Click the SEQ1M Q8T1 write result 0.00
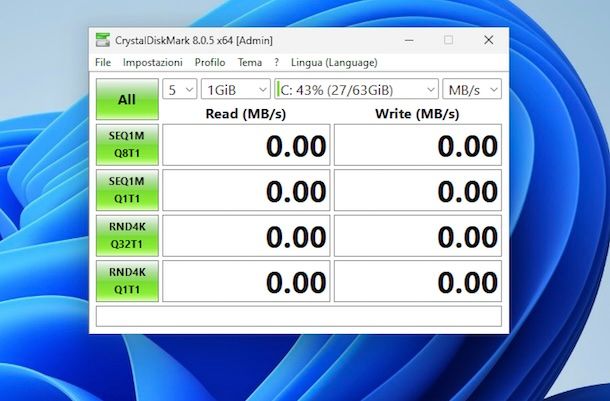This screenshot has height=401, width=610. 418,145
